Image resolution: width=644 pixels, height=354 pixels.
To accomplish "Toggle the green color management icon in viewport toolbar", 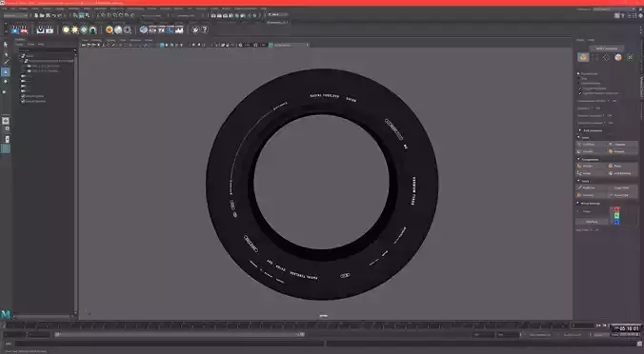I will point(271,45).
